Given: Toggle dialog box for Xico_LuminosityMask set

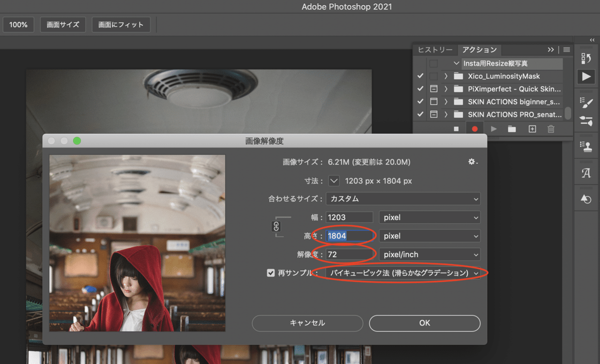Looking at the screenshot, I should pyautogui.click(x=433, y=76).
